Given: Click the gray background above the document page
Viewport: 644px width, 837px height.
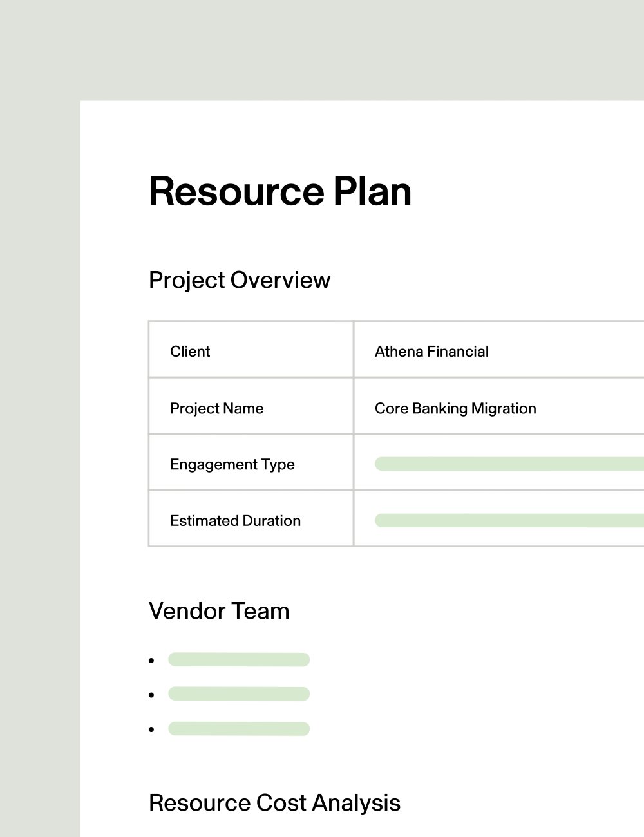Looking at the screenshot, I should (322, 48).
